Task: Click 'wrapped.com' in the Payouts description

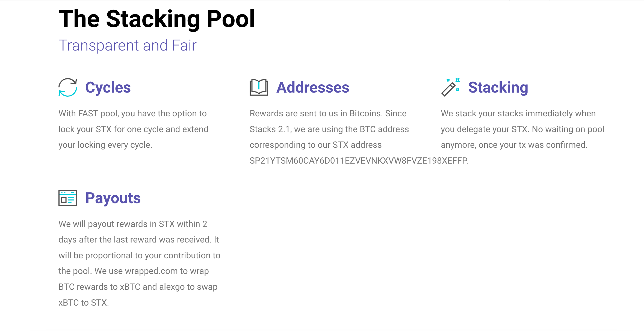Action: 151,271
